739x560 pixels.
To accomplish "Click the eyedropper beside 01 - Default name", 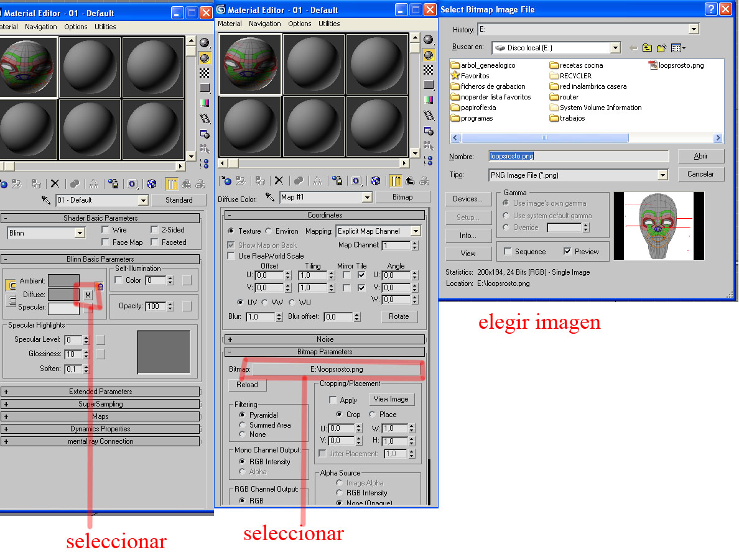I will coord(45,200).
